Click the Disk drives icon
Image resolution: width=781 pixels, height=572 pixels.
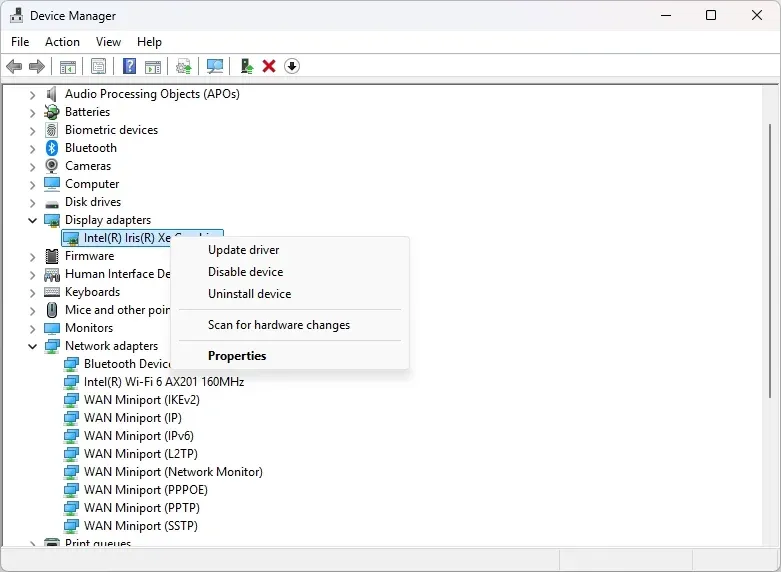pyautogui.click(x=52, y=203)
